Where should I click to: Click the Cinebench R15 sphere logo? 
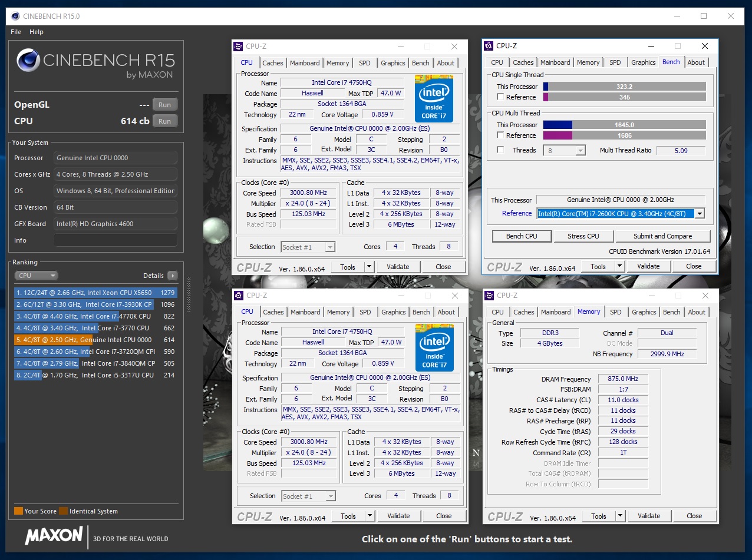tap(28, 60)
